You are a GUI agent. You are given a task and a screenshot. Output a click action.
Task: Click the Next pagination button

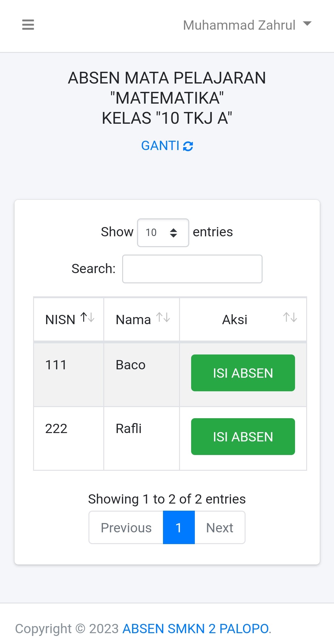click(220, 528)
